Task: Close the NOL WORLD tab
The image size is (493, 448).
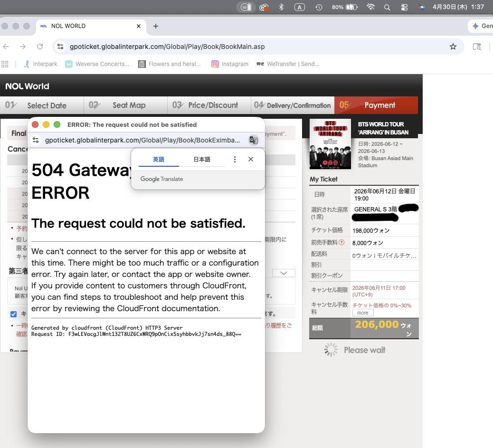Action: click(139, 26)
